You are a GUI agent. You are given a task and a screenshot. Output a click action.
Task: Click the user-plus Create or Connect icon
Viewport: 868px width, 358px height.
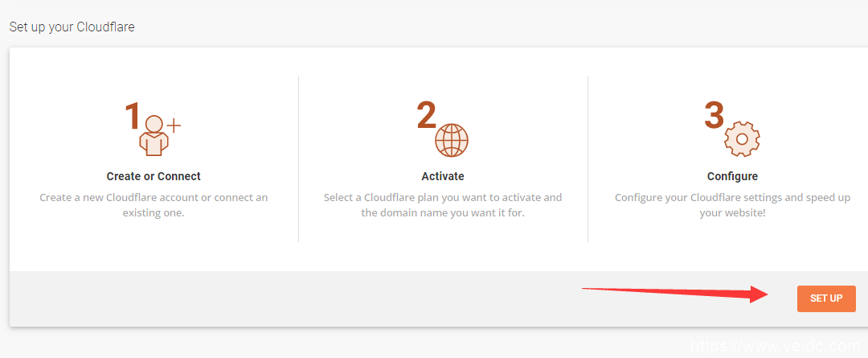click(x=154, y=136)
